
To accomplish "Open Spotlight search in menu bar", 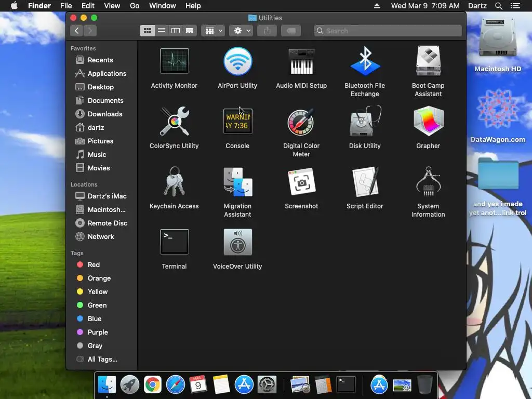I will [x=498, y=6].
